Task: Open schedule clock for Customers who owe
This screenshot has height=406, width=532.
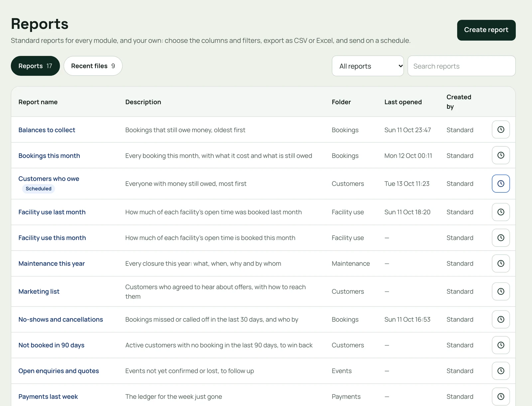Action: (x=501, y=183)
